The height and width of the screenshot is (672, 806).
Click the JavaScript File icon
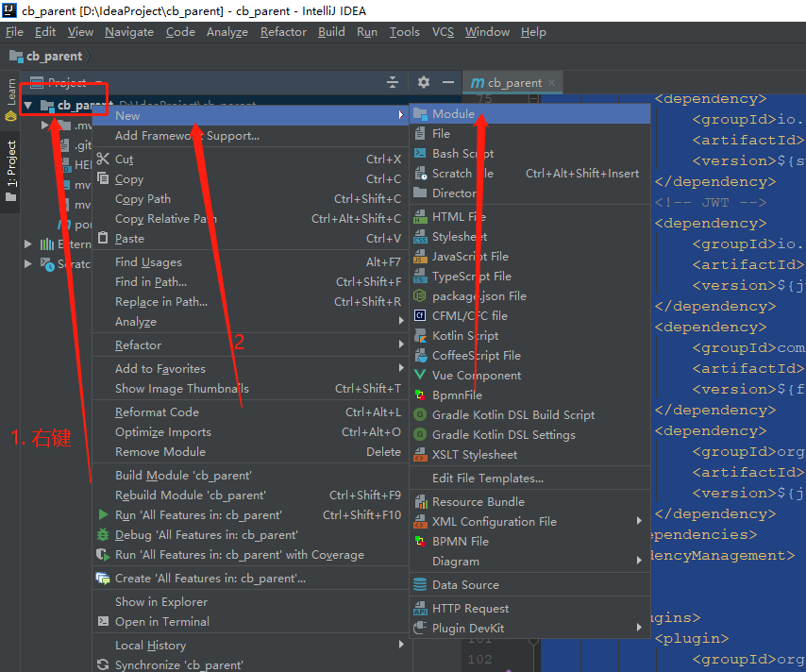(420, 257)
